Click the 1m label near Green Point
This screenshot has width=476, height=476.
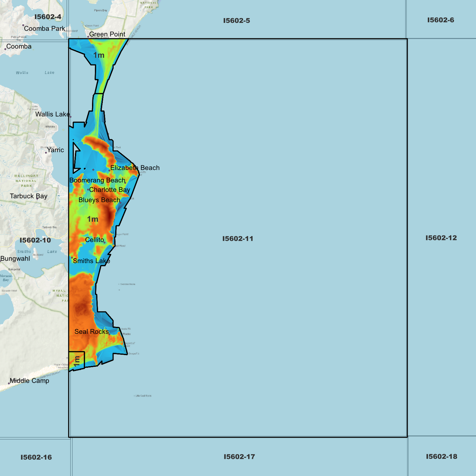click(x=99, y=55)
